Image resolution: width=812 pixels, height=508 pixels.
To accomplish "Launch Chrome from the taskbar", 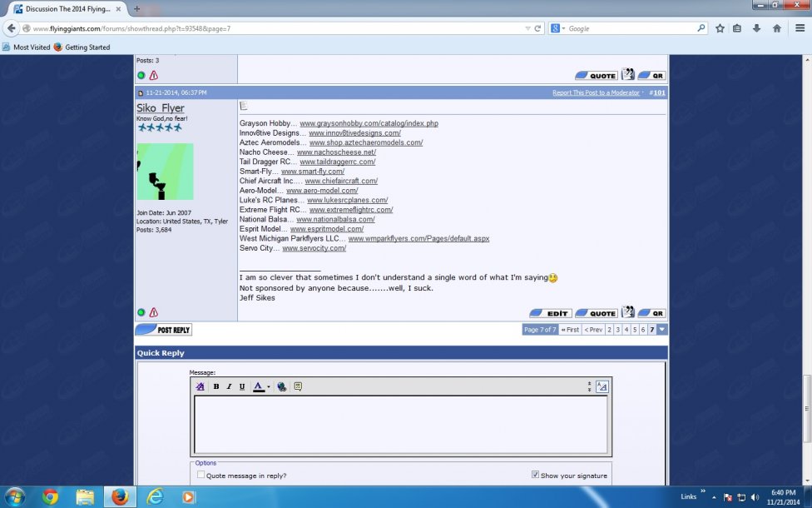I will (50, 496).
